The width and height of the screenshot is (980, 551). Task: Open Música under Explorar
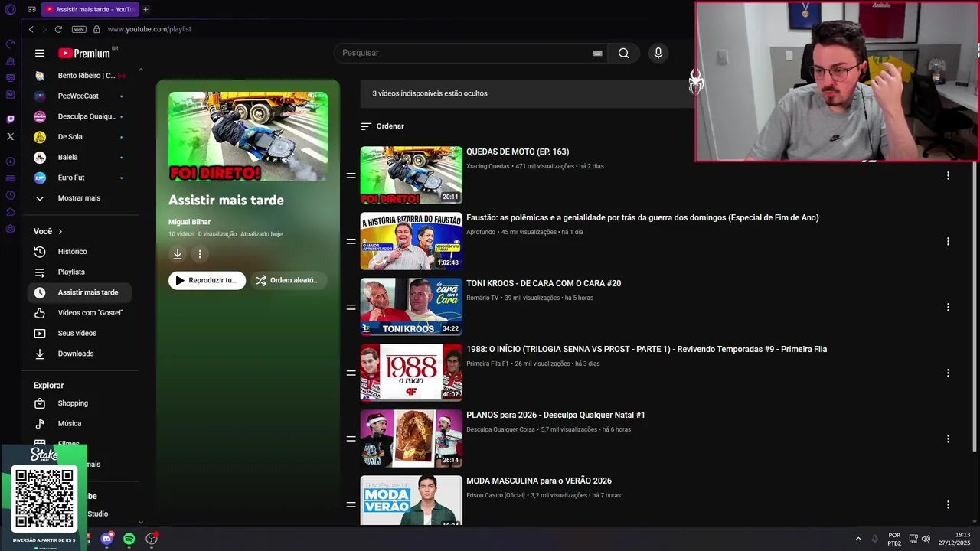pyautogui.click(x=80, y=423)
